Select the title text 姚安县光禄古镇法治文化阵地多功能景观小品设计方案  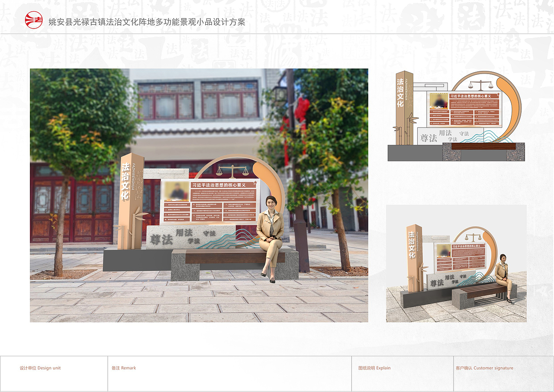147,22
